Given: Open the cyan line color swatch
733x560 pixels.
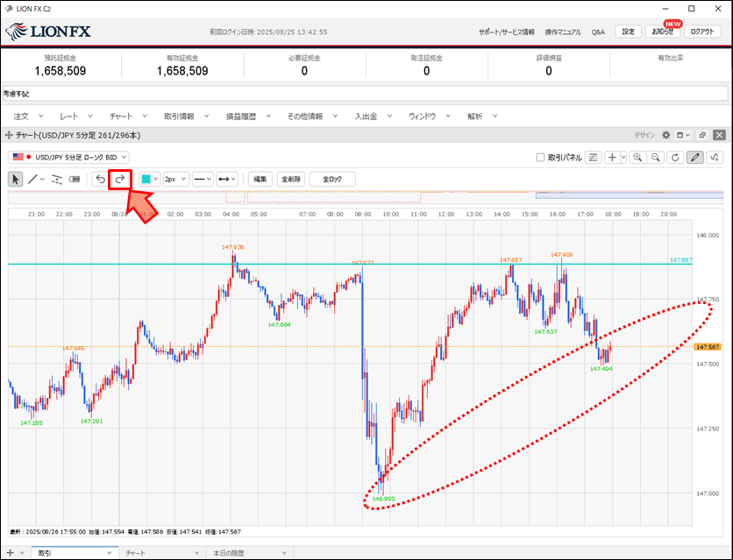Looking at the screenshot, I should coord(149,179).
